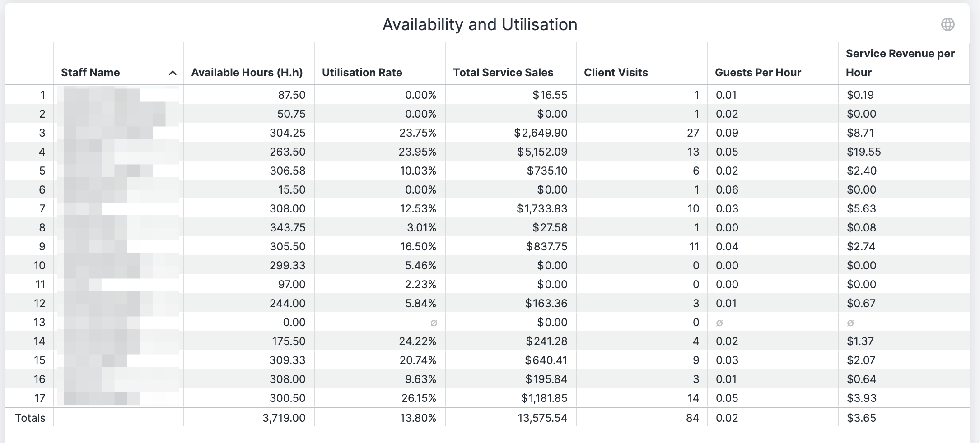Select the Guests Per Hour column header

[x=758, y=73]
